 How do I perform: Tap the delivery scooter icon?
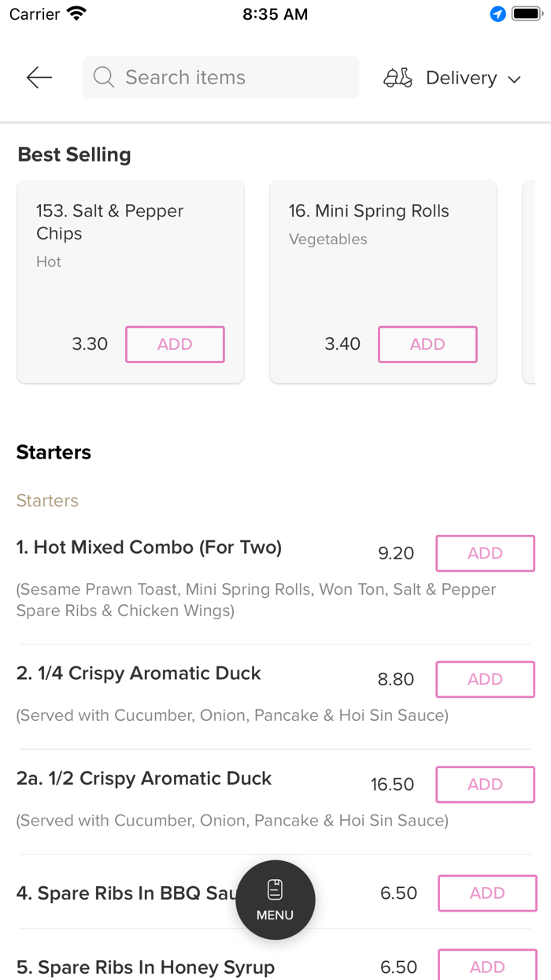398,78
